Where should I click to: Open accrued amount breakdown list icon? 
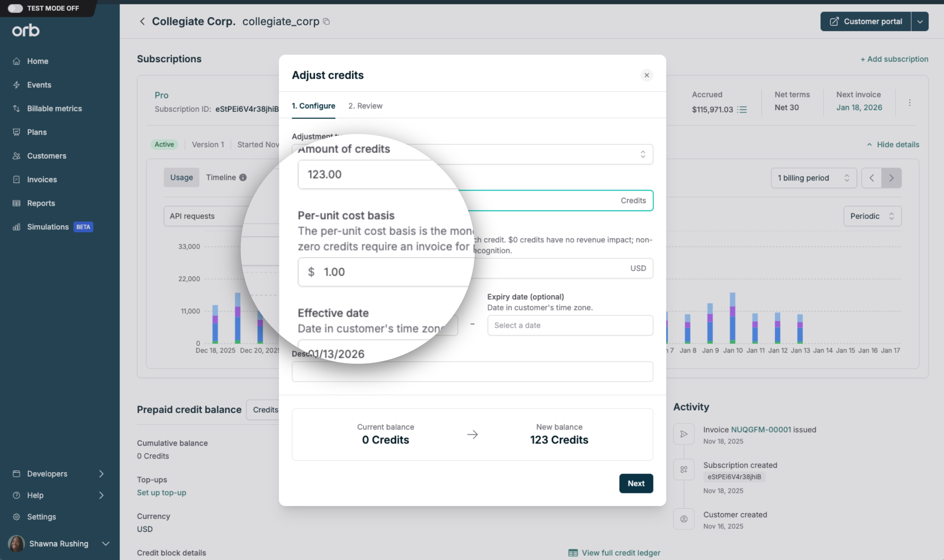(x=743, y=110)
